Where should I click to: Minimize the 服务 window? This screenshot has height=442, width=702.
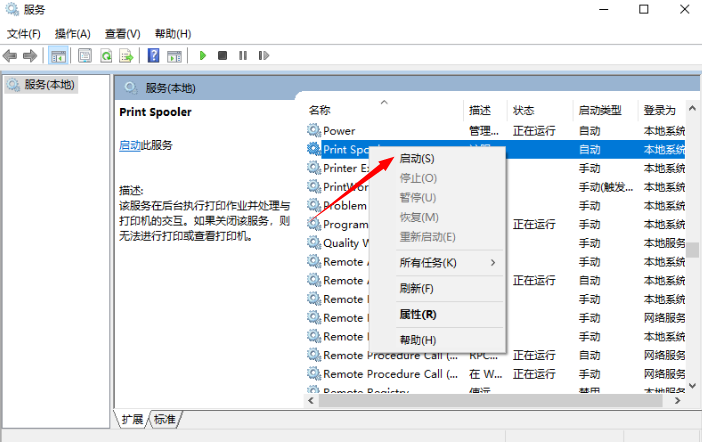[x=604, y=9]
